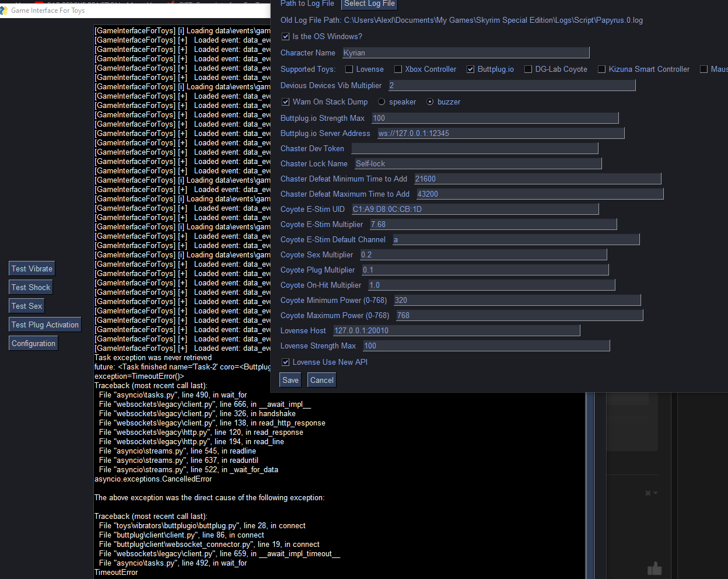Image resolution: width=728 pixels, height=579 pixels.
Task: Click the Coyote Sex Multiplier field
Action: pyautogui.click(x=484, y=254)
